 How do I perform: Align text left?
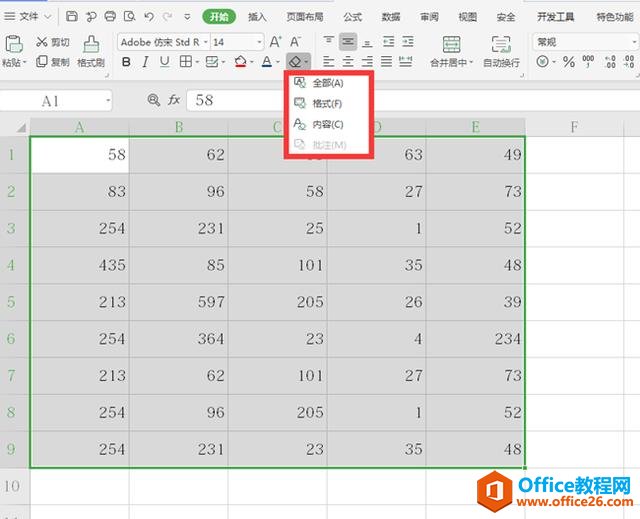point(329,62)
